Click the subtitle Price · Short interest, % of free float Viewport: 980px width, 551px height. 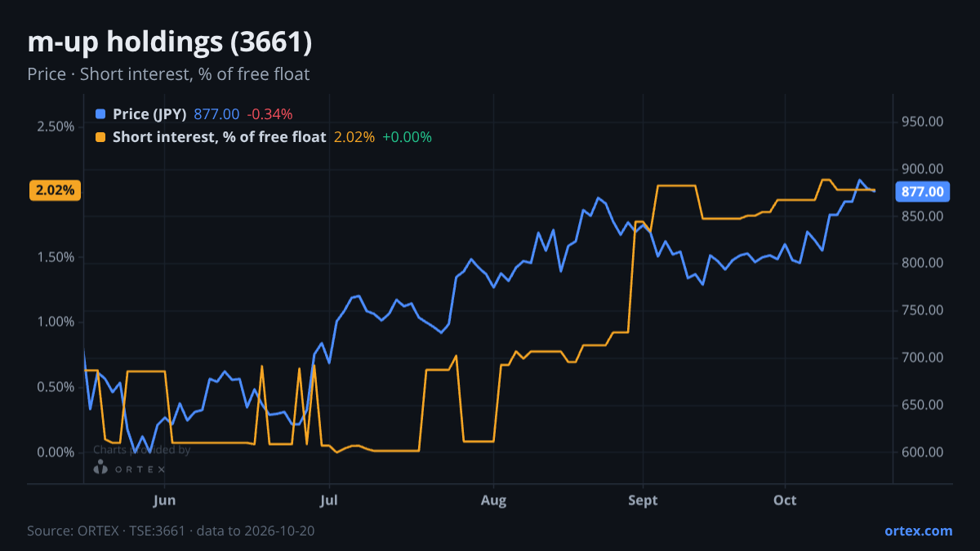[x=168, y=74]
